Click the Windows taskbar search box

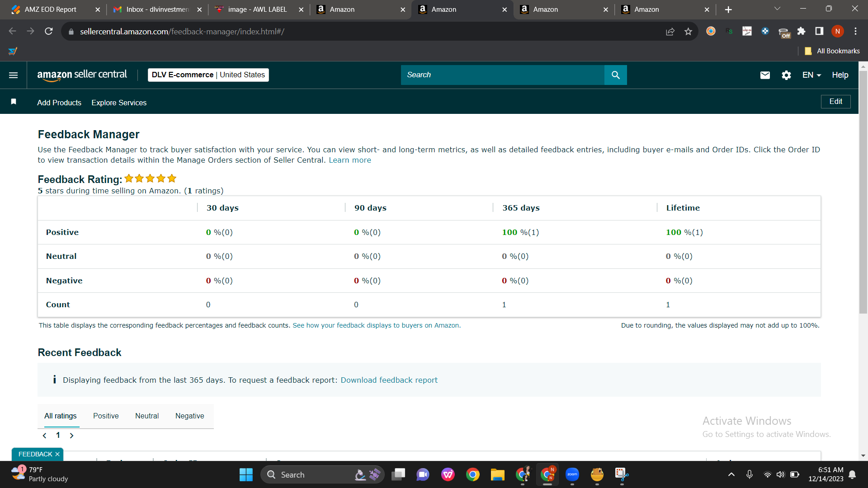[x=322, y=474]
